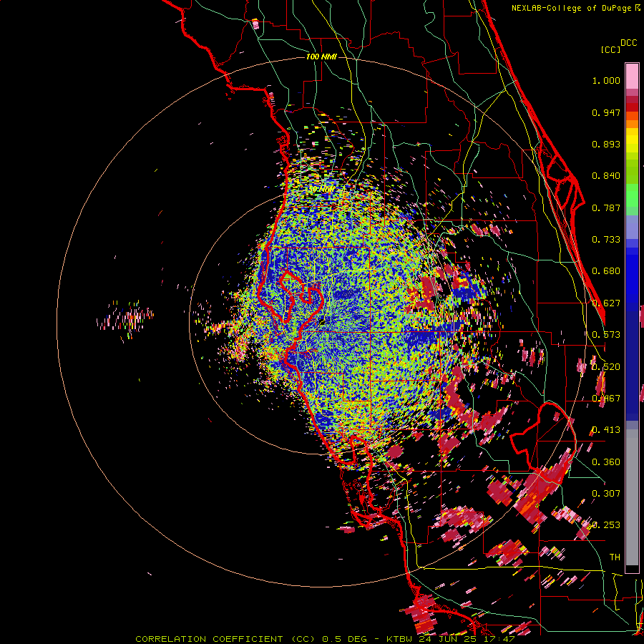Select the 0.573 scale value
The height and width of the screenshot is (644, 644).
click(x=606, y=335)
